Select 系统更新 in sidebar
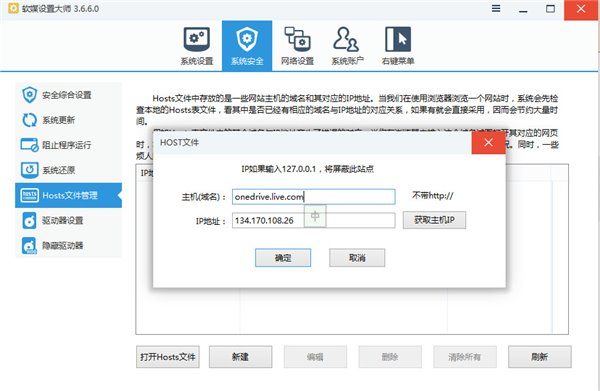Screen dimensions: 600x391 click(x=68, y=120)
